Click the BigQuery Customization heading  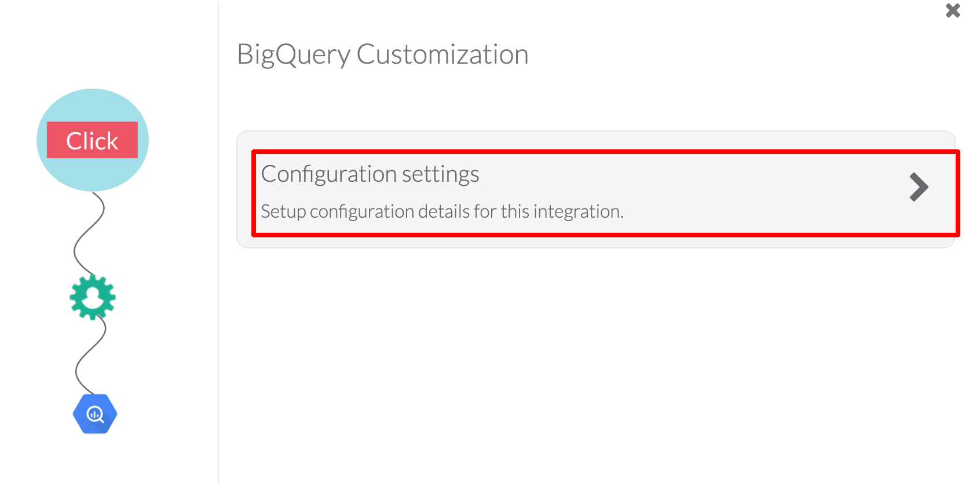click(382, 53)
